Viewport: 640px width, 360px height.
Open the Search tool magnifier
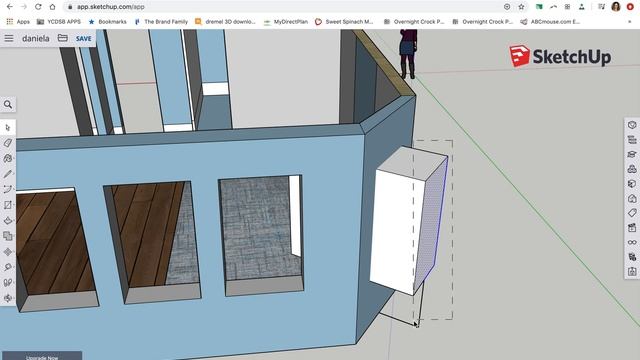[8, 104]
